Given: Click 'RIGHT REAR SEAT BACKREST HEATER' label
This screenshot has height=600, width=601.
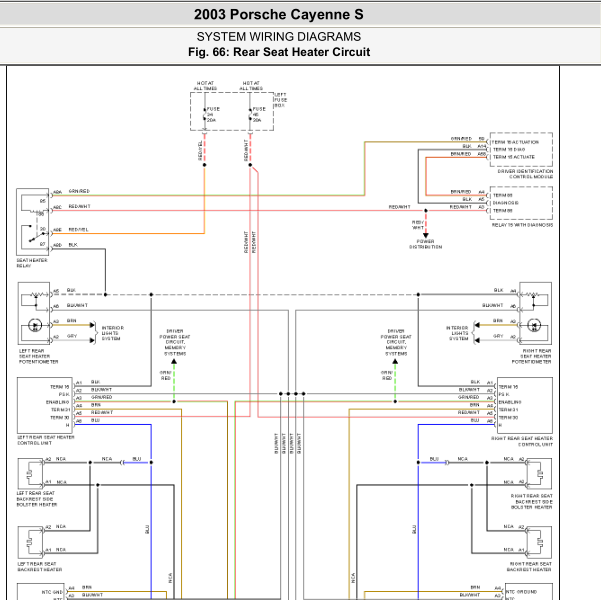Looking at the screenshot, I should click(x=529, y=567).
